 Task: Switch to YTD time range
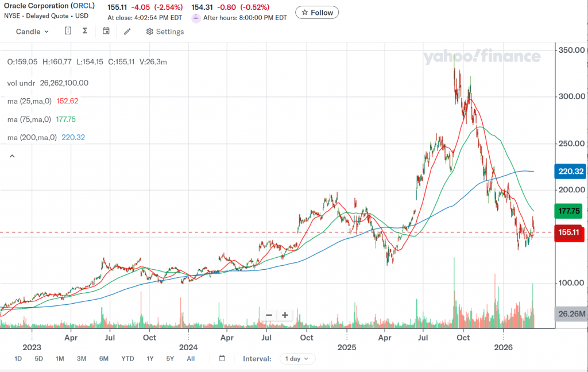(127, 358)
